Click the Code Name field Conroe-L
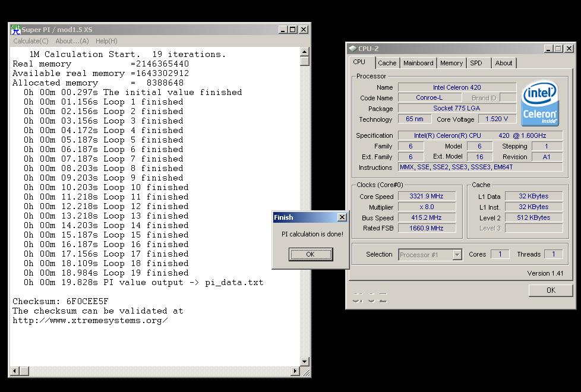The height and width of the screenshot is (392, 581). 430,98
